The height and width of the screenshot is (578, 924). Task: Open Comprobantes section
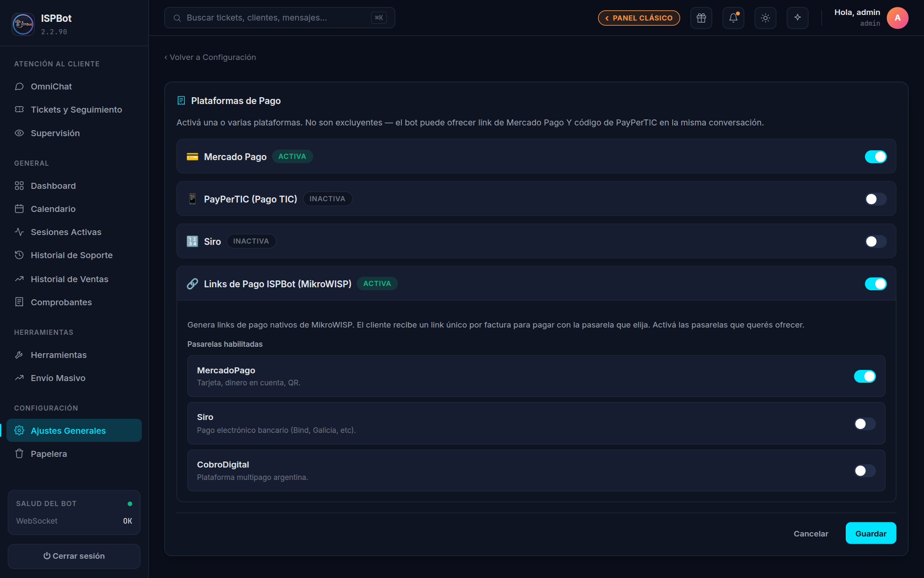pos(74,302)
